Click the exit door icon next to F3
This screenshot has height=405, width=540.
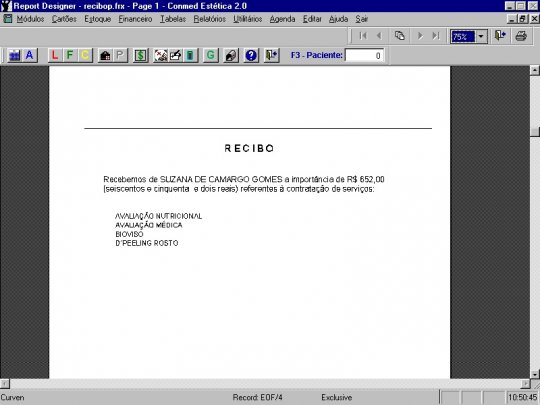271,55
